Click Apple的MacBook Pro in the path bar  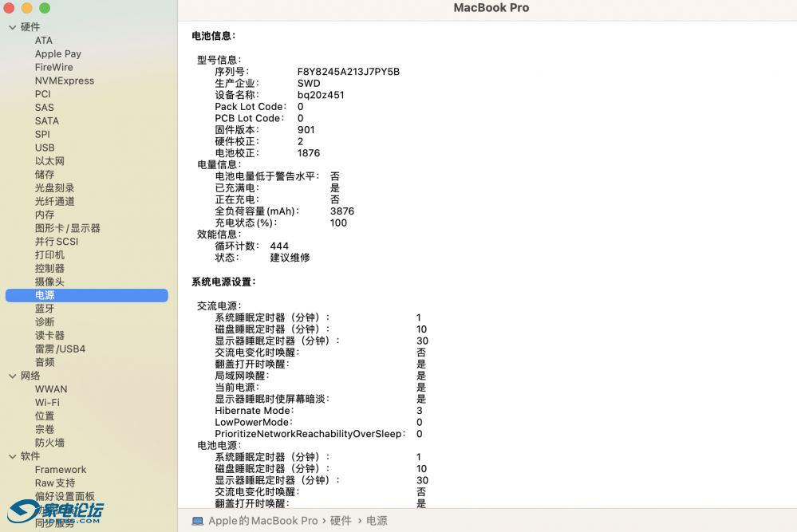(262, 521)
